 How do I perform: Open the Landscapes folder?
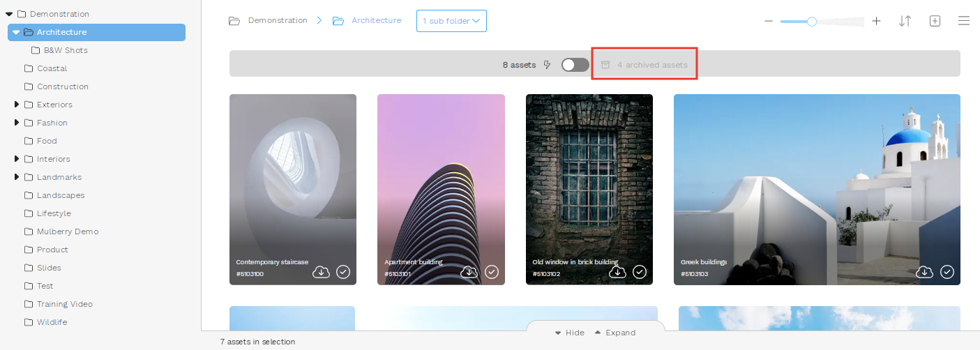click(61, 195)
